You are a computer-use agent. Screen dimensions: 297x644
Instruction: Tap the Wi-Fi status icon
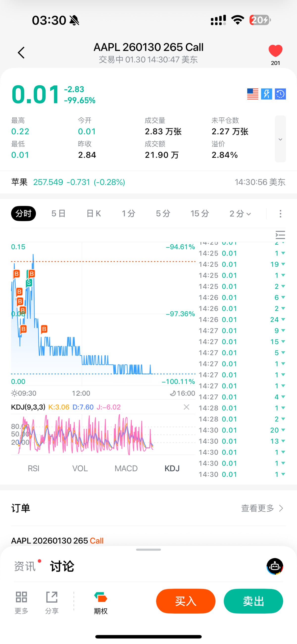238,20
